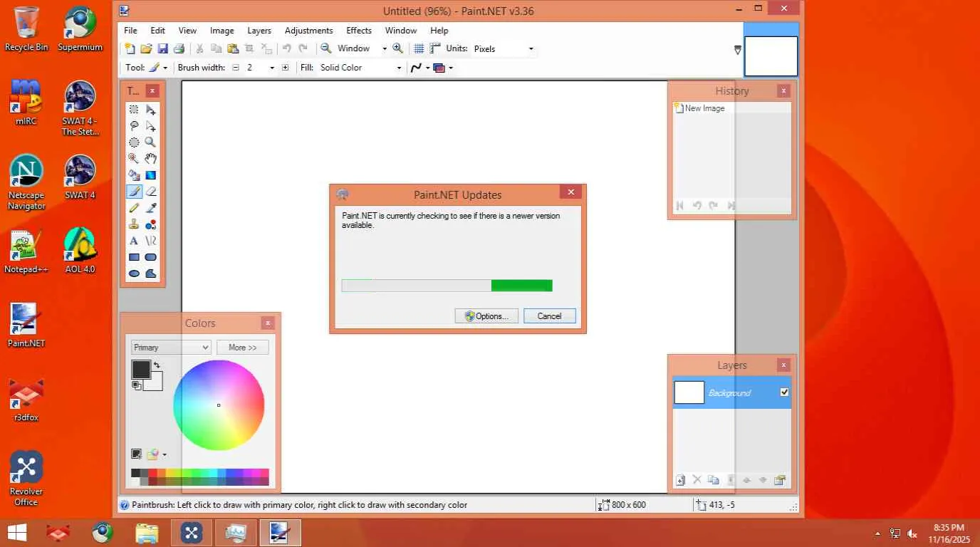The image size is (980, 547).
Task: Click the primary color swatch
Action: pyautogui.click(x=140, y=369)
